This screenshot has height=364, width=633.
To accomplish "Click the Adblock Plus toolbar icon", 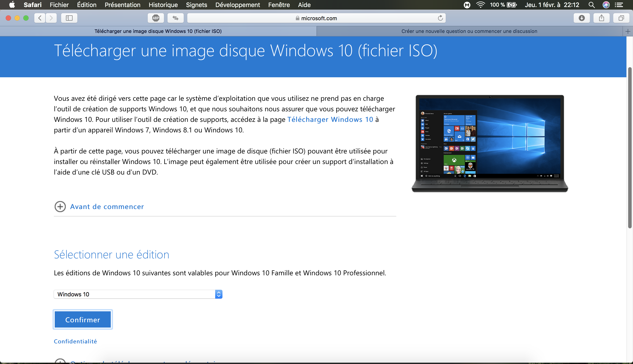I will pyautogui.click(x=156, y=18).
